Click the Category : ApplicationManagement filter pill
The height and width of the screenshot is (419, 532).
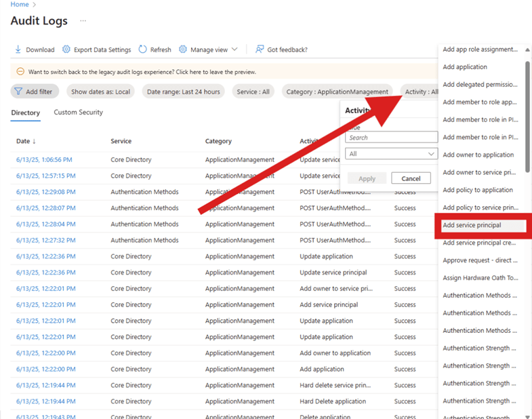(337, 92)
